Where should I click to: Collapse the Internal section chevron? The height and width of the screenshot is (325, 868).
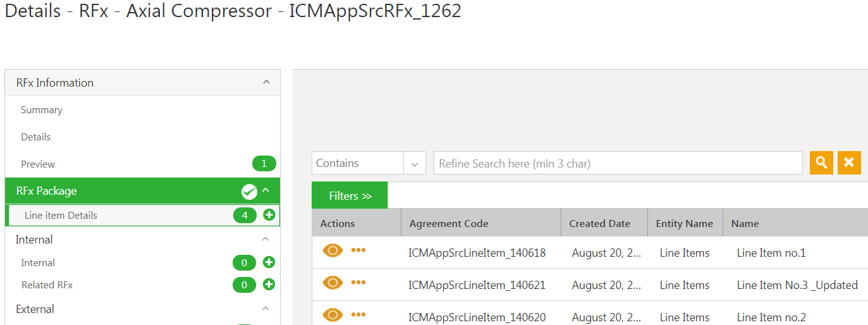pyautogui.click(x=266, y=239)
